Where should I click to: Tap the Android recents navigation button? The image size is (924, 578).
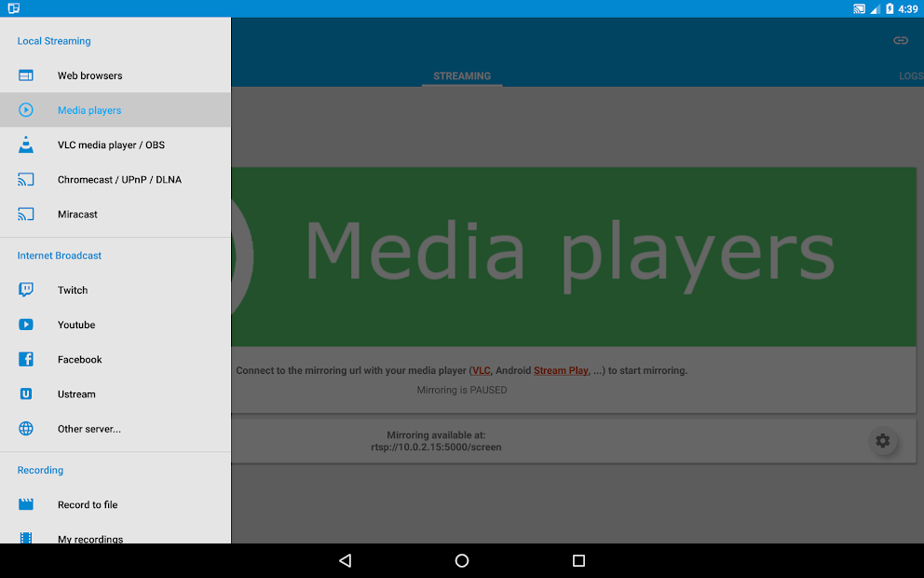[x=577, y=560]
